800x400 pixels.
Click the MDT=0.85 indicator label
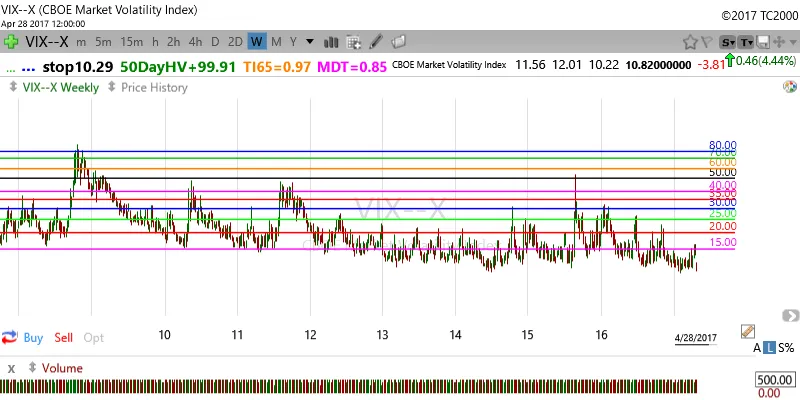click(352, 67)
